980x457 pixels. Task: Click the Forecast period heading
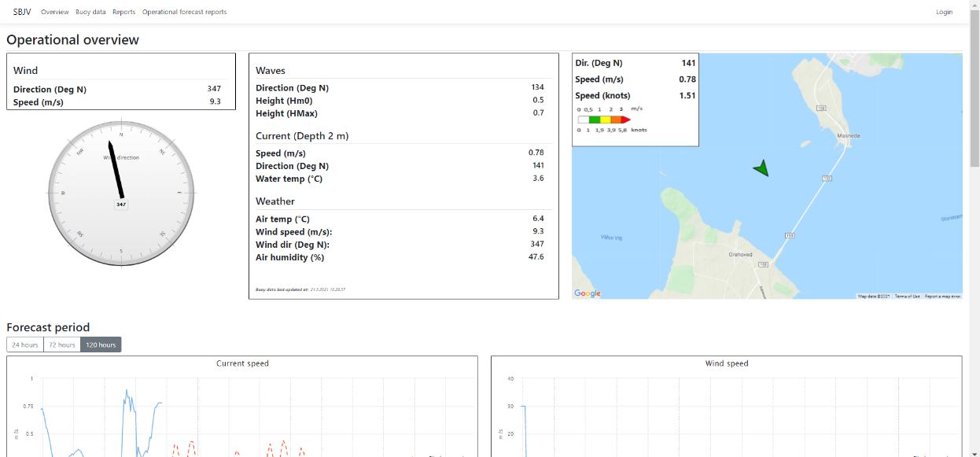pyautogui.click(x=48, y=327)
